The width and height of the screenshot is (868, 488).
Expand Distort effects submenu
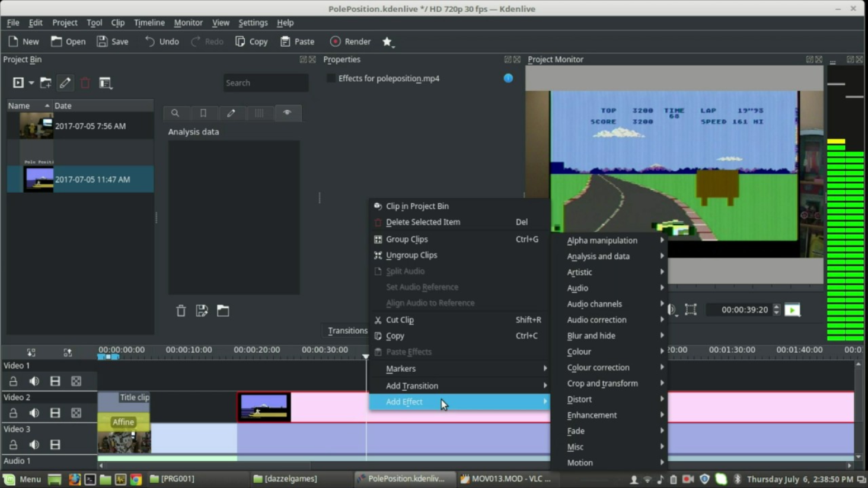(609, 399)
